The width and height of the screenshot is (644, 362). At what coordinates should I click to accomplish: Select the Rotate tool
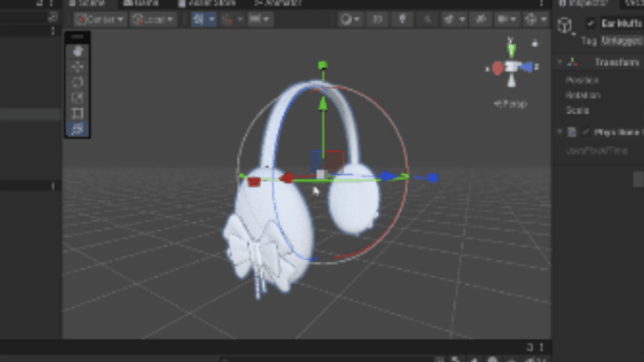[x=79, y=81]
